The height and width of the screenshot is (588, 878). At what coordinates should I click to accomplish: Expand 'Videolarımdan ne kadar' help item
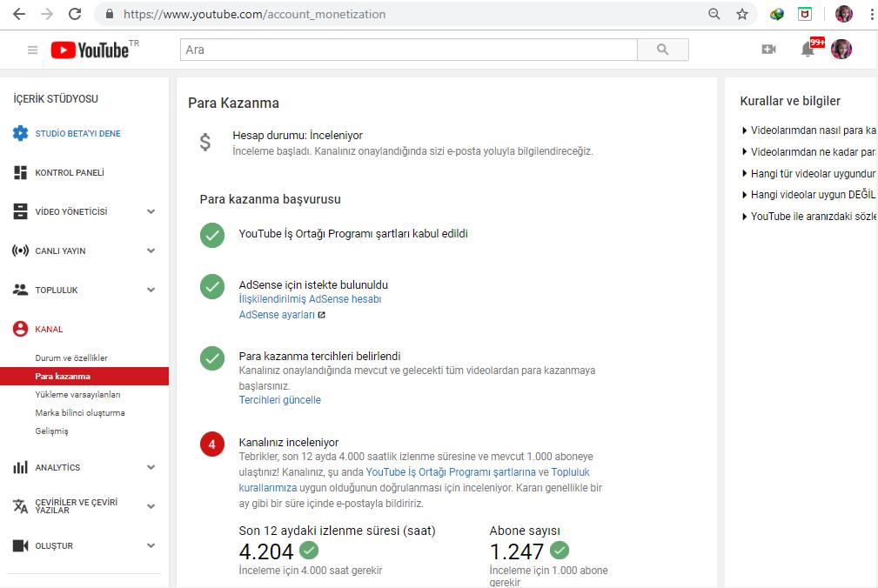[809, 152]
